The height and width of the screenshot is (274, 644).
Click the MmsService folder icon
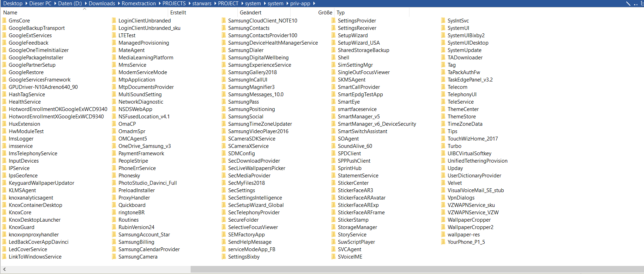point(114,65)
